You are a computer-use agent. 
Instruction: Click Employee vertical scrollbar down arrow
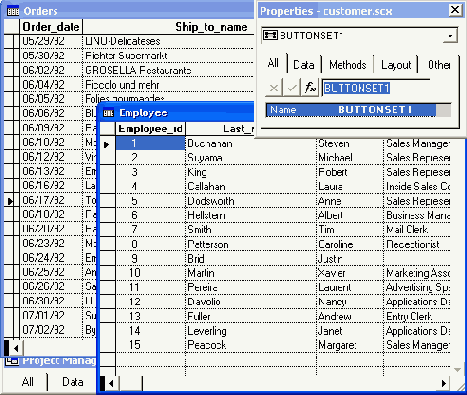pyautogui.click(x=457, y=369)
